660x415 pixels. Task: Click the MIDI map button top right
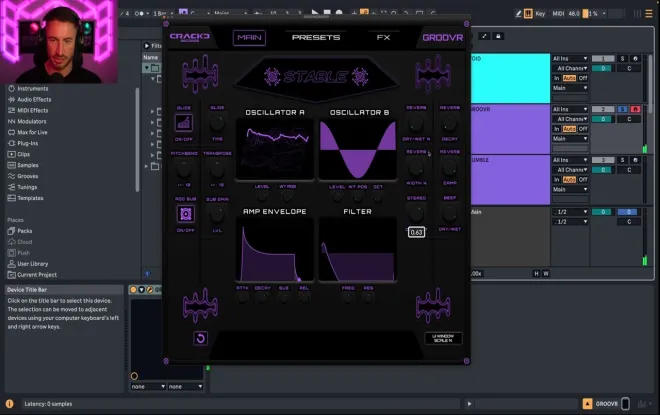[x=558, y=13]
